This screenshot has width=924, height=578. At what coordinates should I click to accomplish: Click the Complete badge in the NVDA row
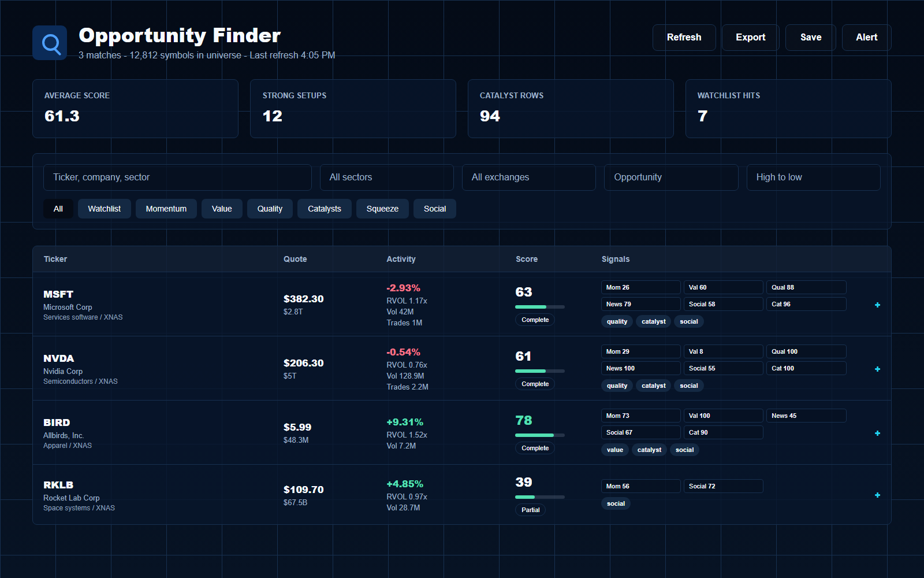point(535,384)
